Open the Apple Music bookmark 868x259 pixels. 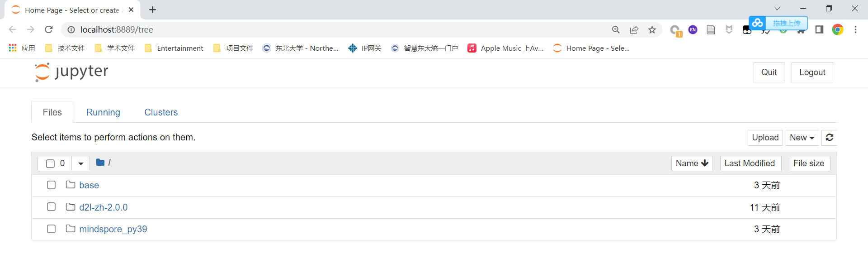pos(505,48)
